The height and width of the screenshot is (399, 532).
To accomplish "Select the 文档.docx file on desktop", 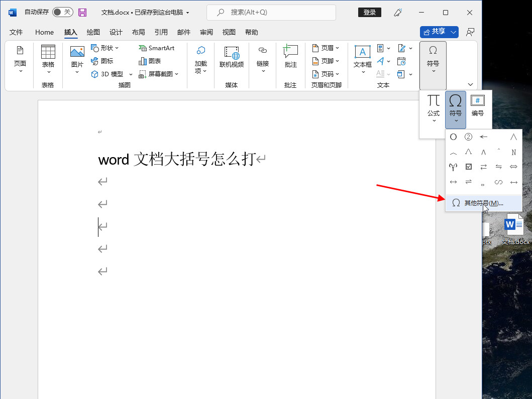I will pos(515,229).
